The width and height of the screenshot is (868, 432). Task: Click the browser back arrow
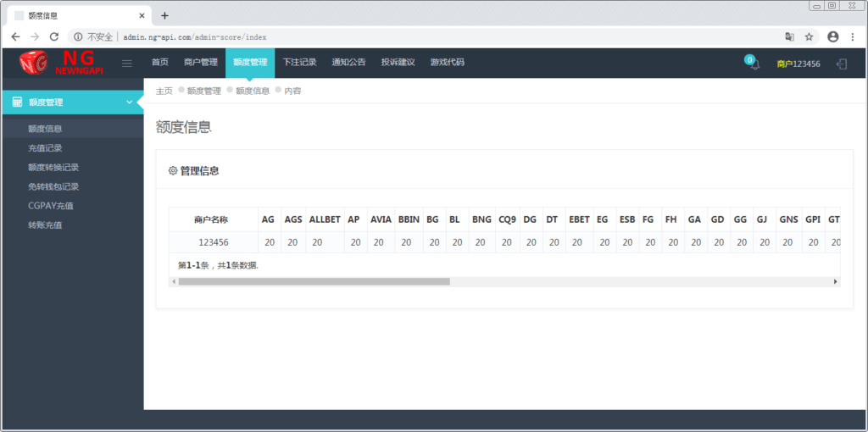[x=15, y=36]
